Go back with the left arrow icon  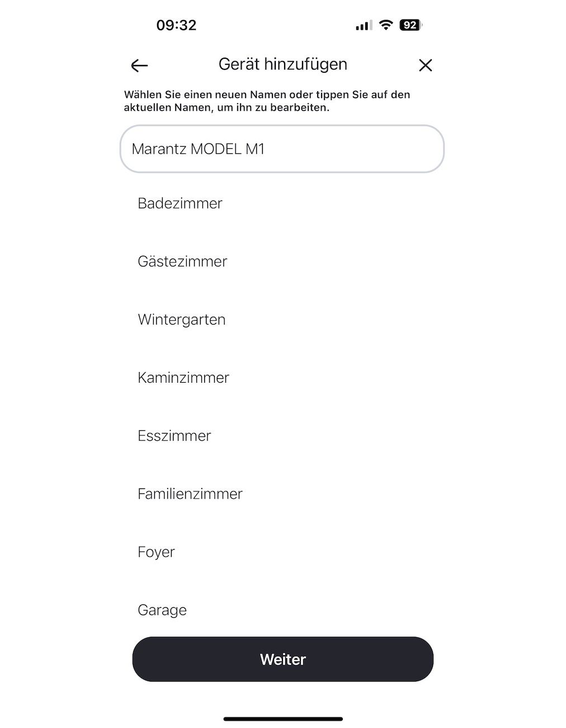point(139,65)
